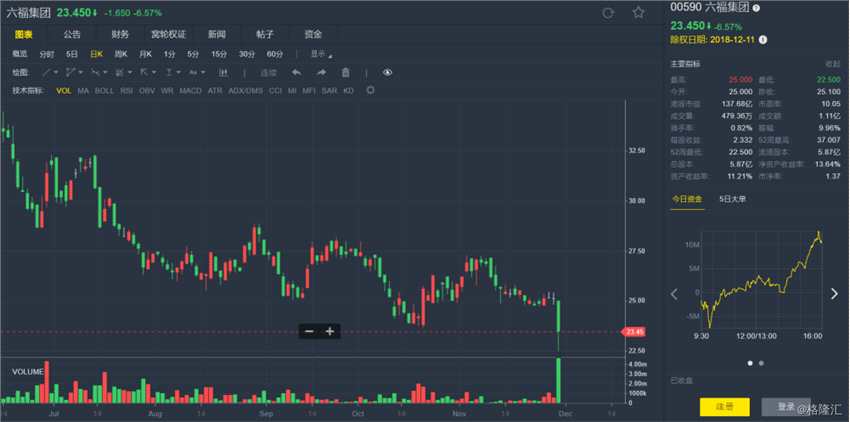Undo the last drawing action
This screenshot has height=422, width=850.
pyautogui.click(x=297, y=72)
